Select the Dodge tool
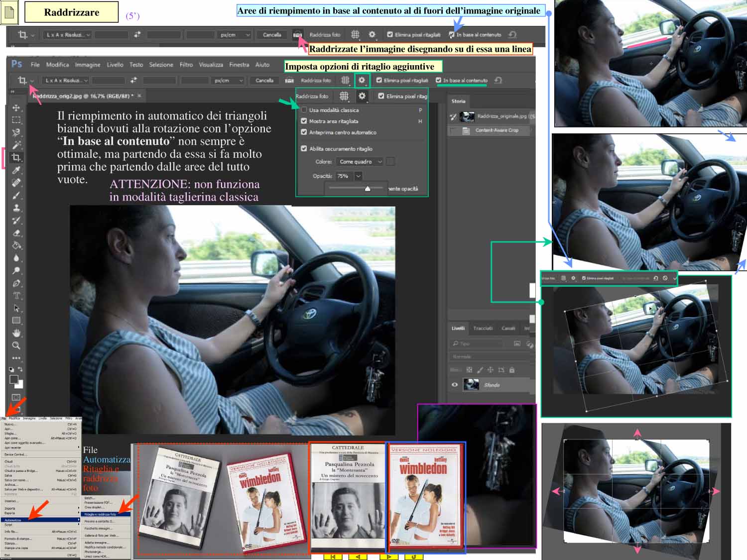 click(16, 270)
